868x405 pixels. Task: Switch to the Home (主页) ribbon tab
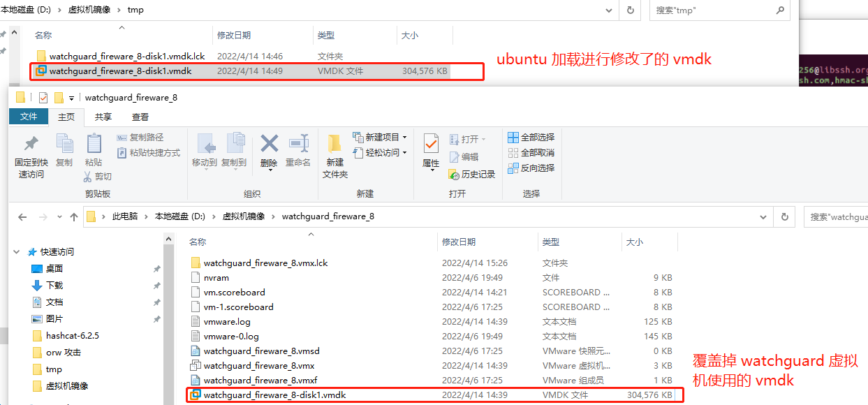66,117
